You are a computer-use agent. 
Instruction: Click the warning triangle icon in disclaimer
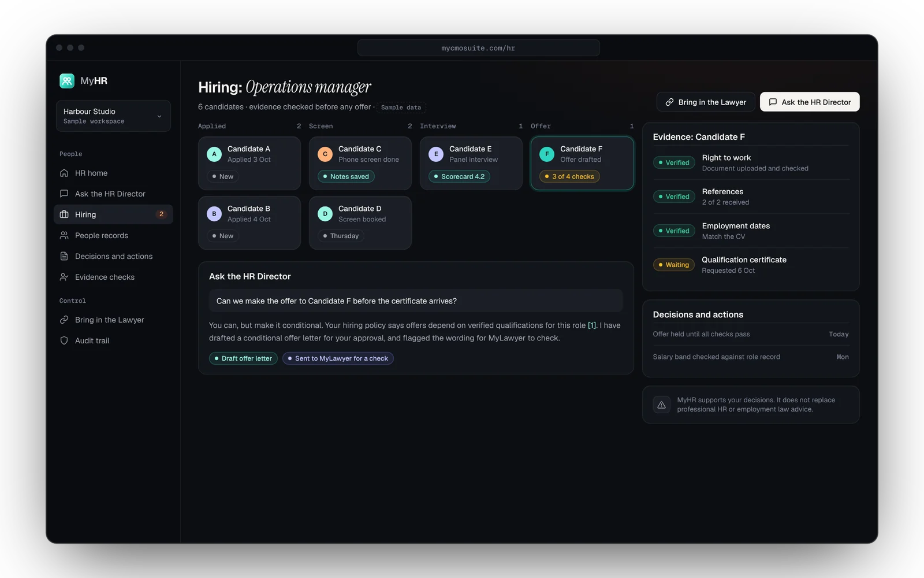[x=661, y=405]
